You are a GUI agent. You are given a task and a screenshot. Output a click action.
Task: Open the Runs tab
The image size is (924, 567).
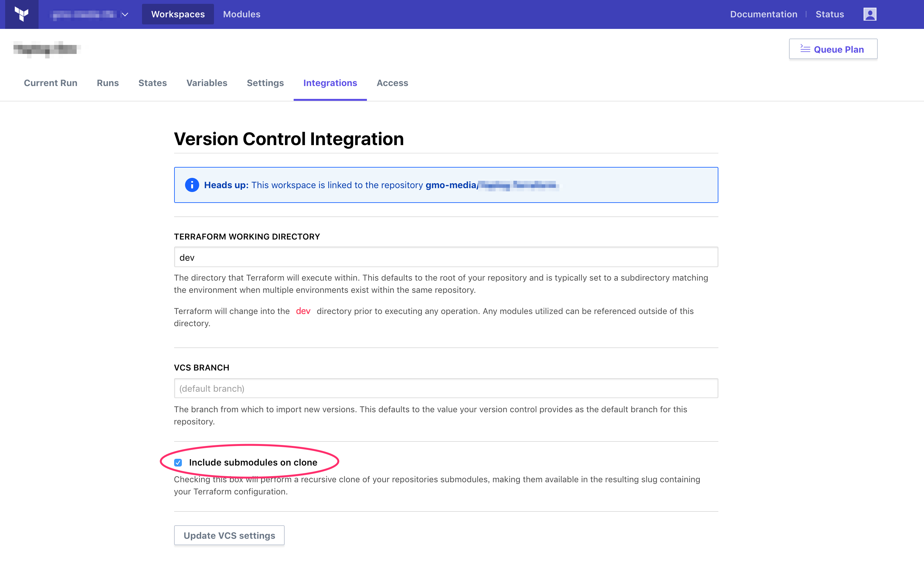point(108,83)
